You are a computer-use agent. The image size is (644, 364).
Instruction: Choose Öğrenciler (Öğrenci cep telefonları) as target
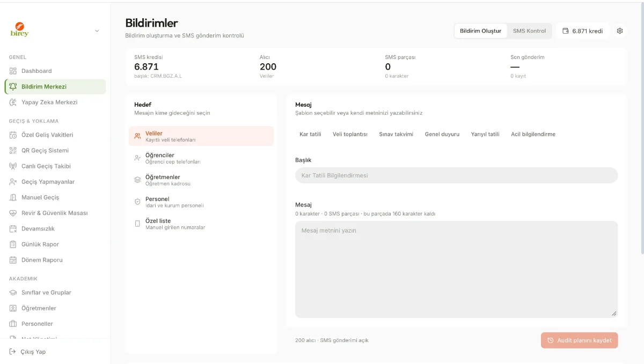coord(201,158)
